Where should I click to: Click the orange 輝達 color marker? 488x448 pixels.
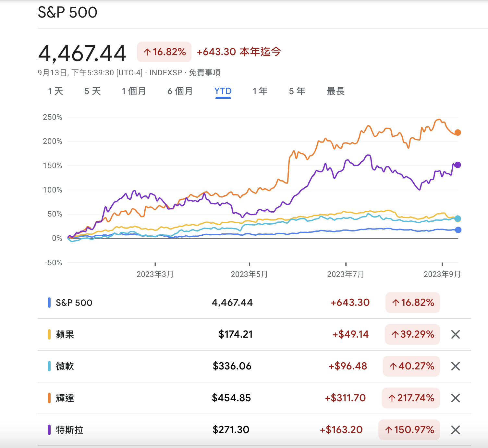pos(49,398)
